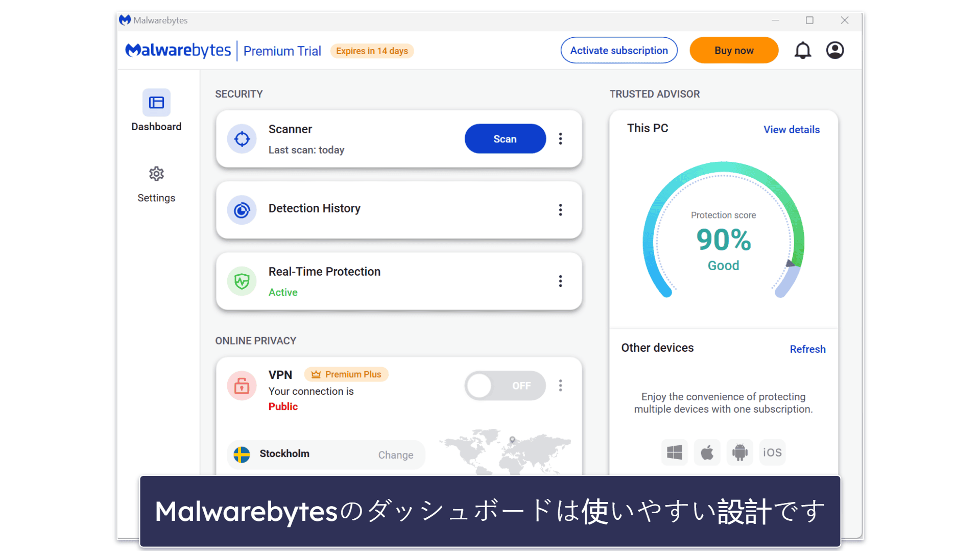980x551 pixels.
Task: Open View details for This PC
Action: pyautogui.click(x=792, y=130)
